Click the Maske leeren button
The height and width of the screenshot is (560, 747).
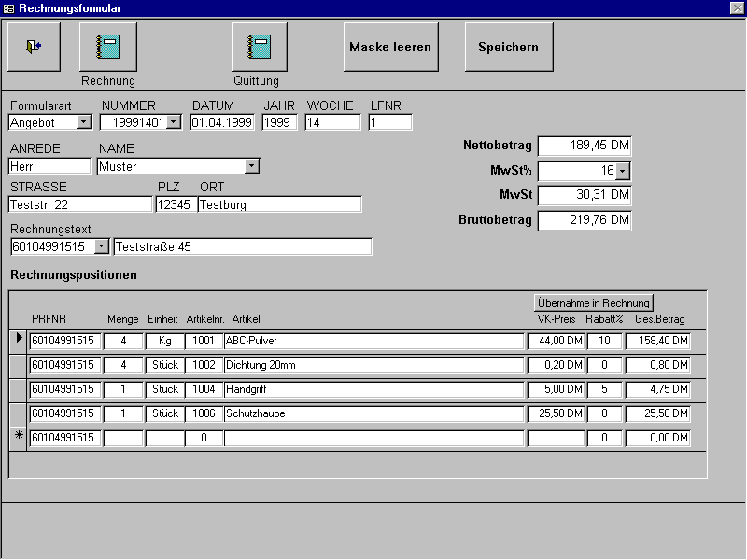(x=390, y=47)
